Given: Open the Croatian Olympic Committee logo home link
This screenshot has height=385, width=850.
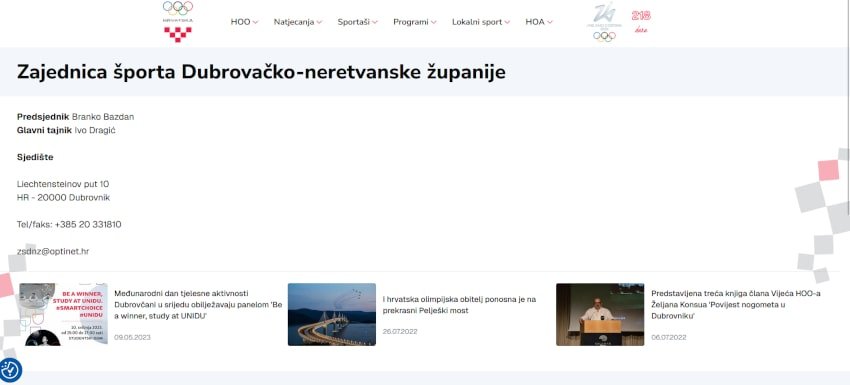Looking at the screenshot, I should [x=178, y=22].
